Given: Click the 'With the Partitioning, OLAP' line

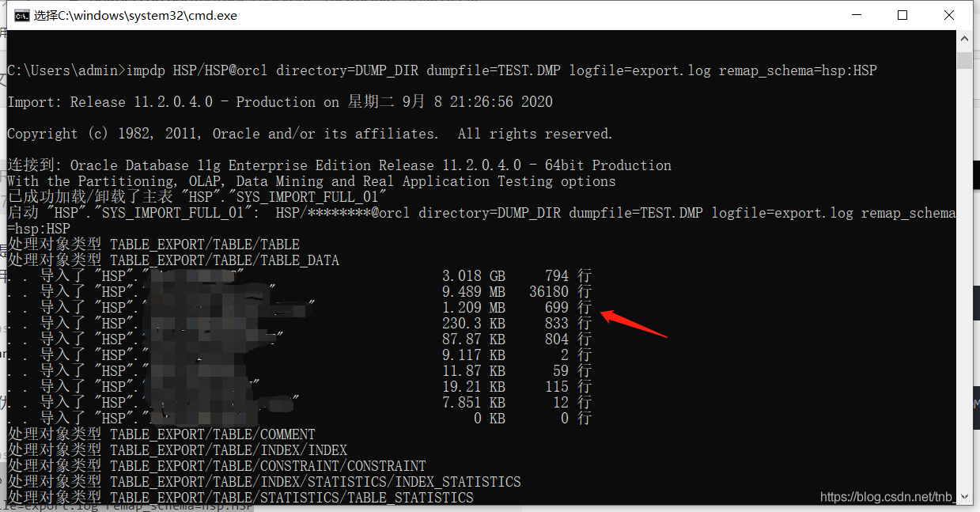Looking at the screenshot, I should 312,181.
